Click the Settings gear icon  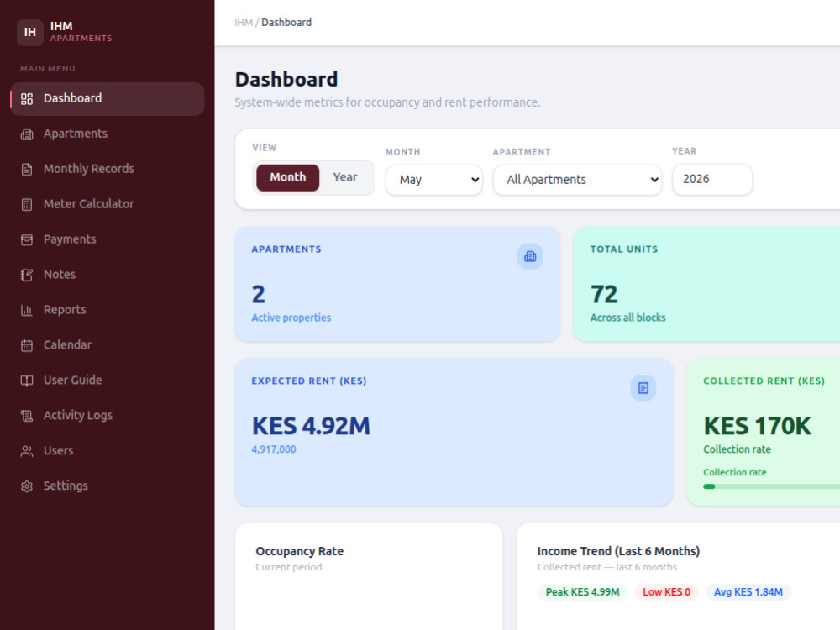click(27, 486)
